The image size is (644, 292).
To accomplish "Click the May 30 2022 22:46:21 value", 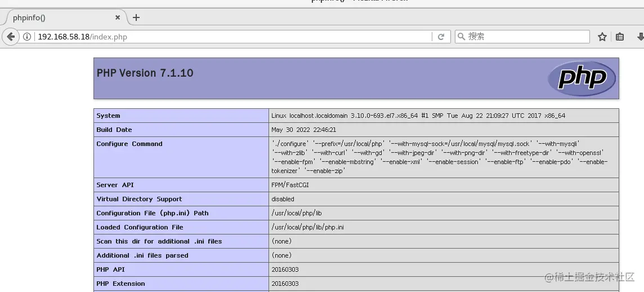I will 303,130.
